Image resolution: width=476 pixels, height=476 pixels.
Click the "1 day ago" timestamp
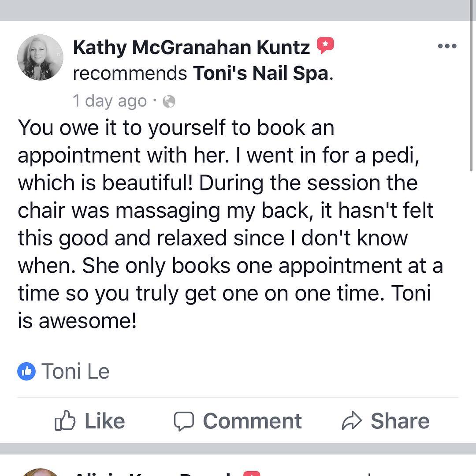[109, 101]
